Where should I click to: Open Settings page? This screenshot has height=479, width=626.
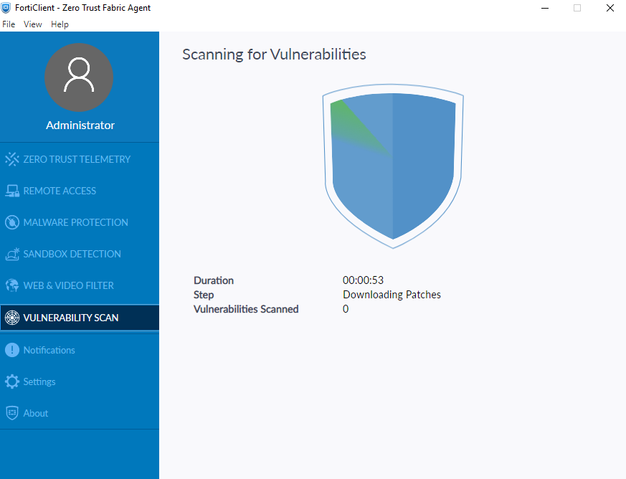coord(79,382)
